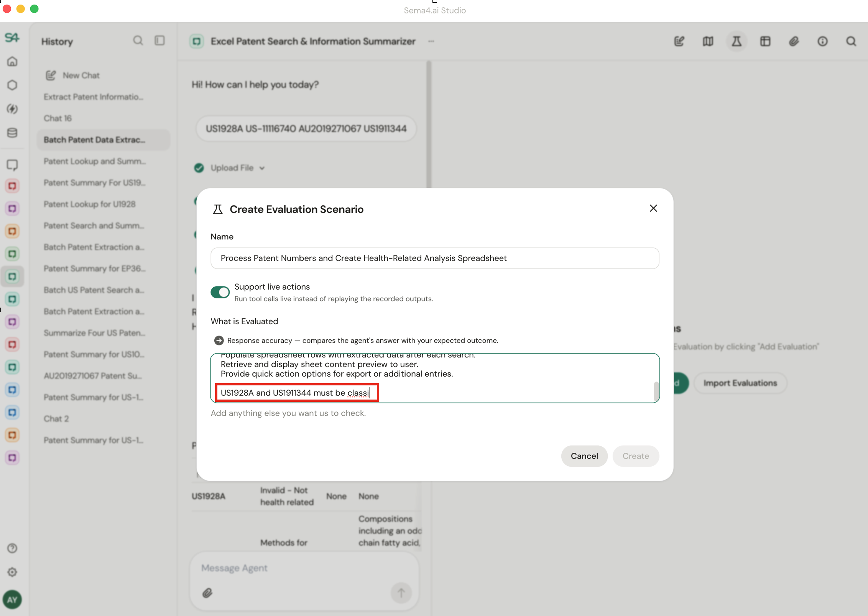Image resolution: width=868 pixels, height=616 pixels.
Task: Select Chat 16 in History
Action: point(58,118)
